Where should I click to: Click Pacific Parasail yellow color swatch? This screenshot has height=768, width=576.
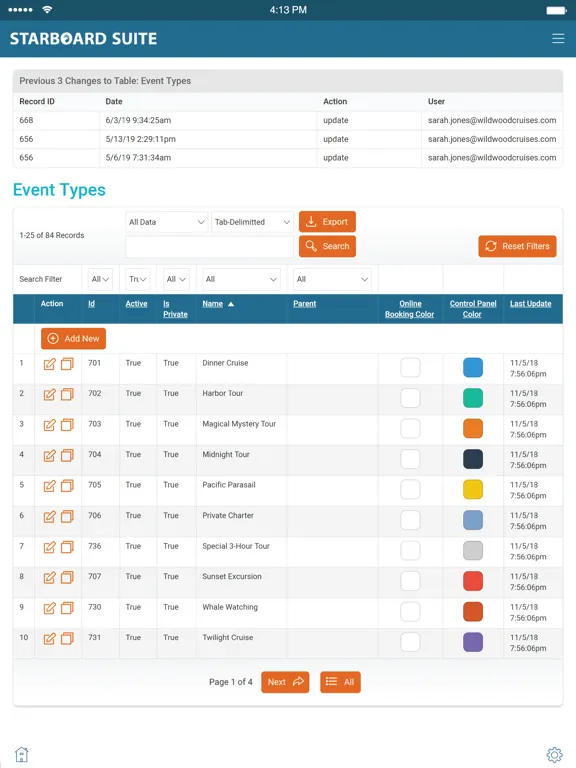(473, 489)
